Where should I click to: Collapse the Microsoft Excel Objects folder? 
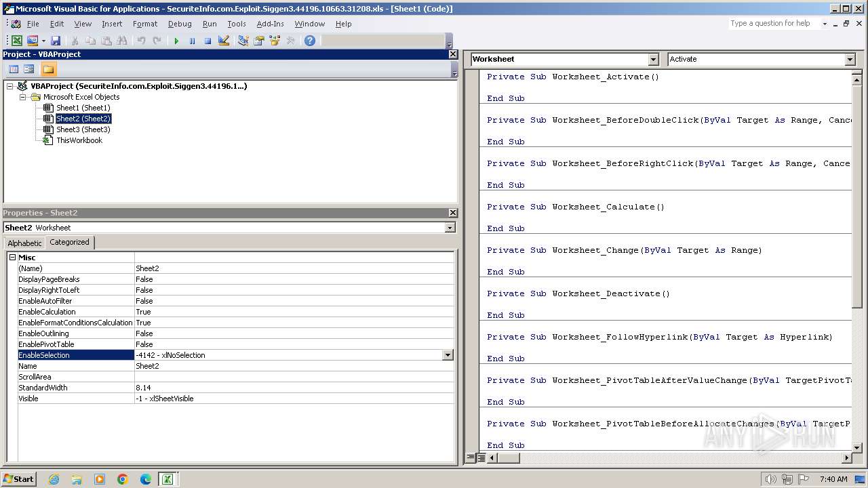tap(22, 97)
